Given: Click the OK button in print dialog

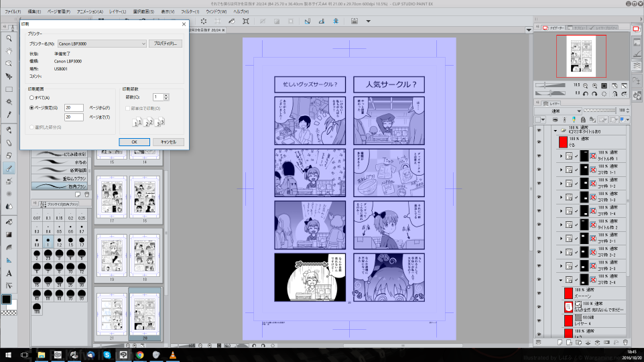Looking at the screenshot, I should 134,142.
